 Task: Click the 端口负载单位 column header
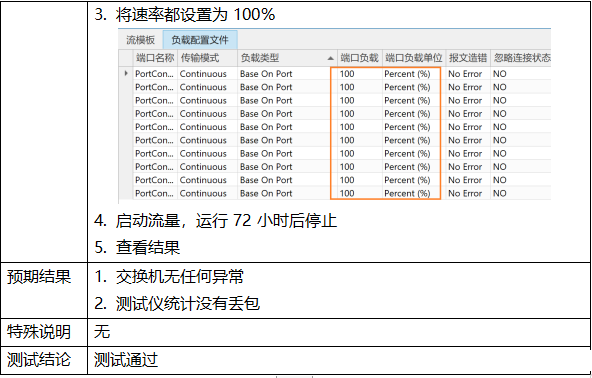click(414, 58)
